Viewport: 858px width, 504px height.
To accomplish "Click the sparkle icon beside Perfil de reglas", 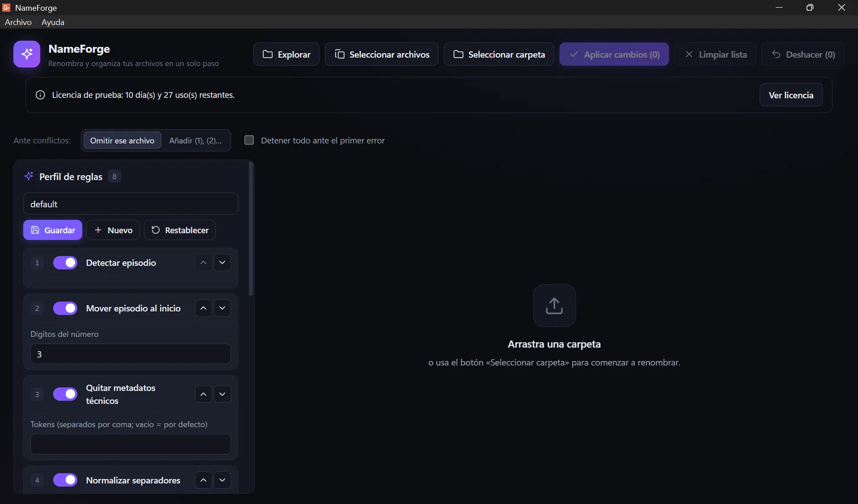I will pos(29,176).
